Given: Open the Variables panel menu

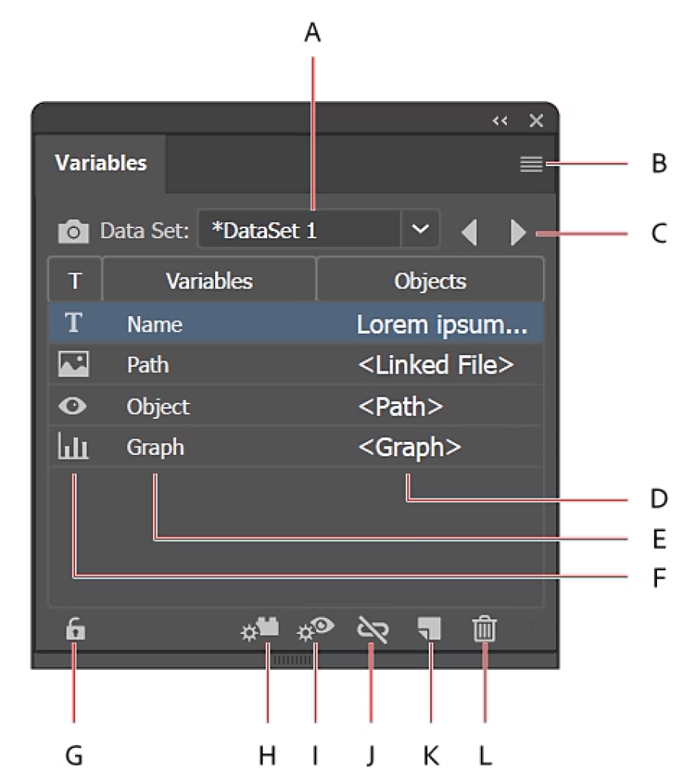Looking at the screenshot, I should [530, 162].
